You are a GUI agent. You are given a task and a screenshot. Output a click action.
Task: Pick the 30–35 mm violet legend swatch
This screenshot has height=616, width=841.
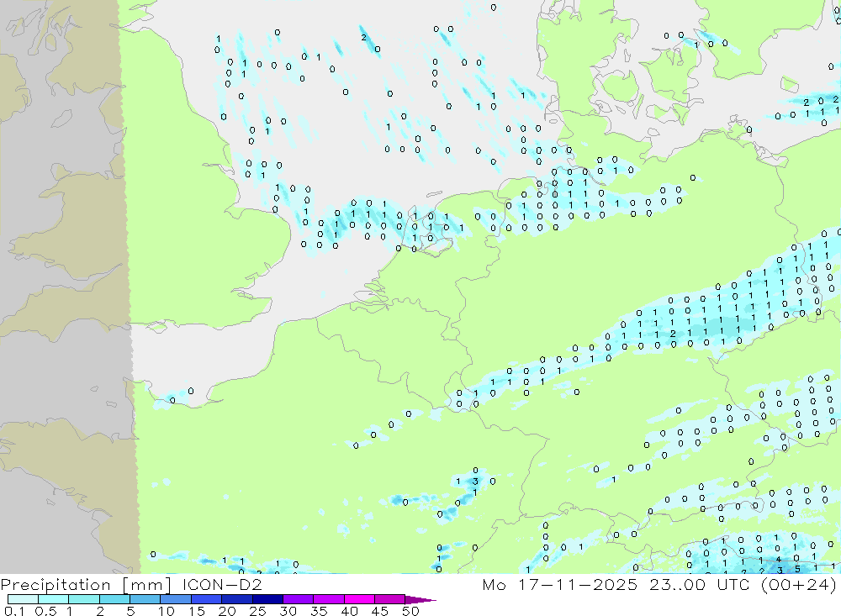tap(298, 599)
